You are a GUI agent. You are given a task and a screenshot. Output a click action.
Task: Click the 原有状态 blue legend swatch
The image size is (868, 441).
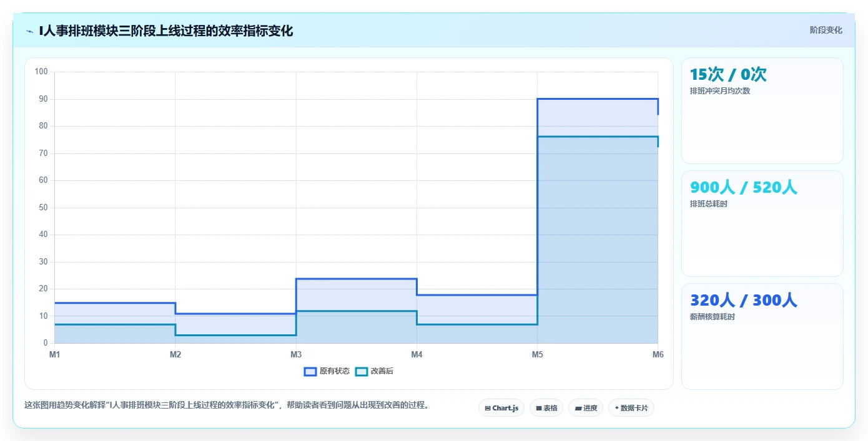310,371
